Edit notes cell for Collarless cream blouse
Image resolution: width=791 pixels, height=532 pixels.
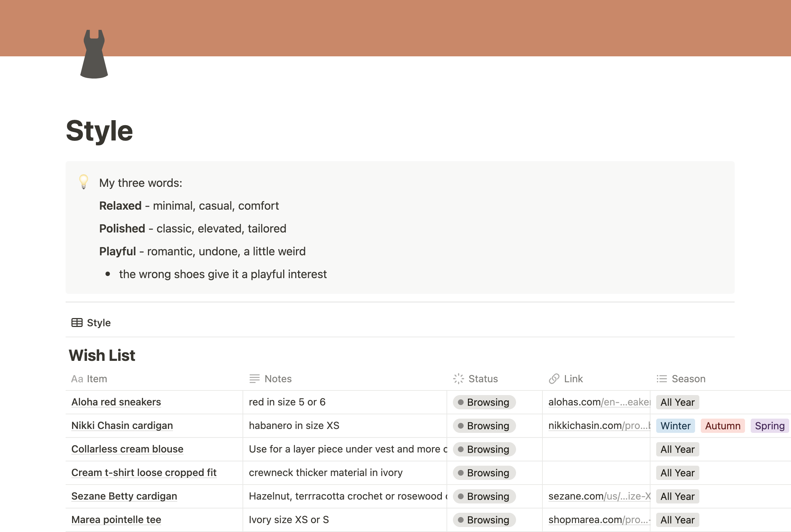(345, 449)
